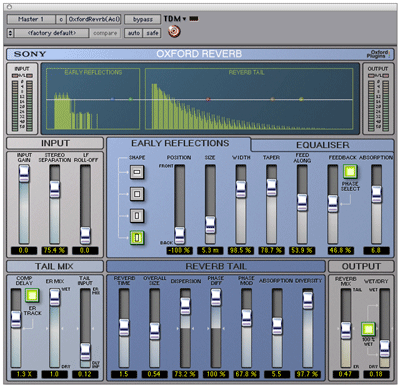Screen dimensions: 400x387
Task: Click the green marker dot in Early Reflections display
Action: pyautogui.click(x=131, y=99)
